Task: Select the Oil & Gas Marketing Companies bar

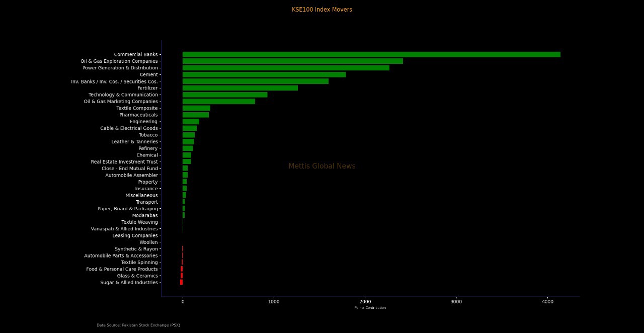Action: 218,101
